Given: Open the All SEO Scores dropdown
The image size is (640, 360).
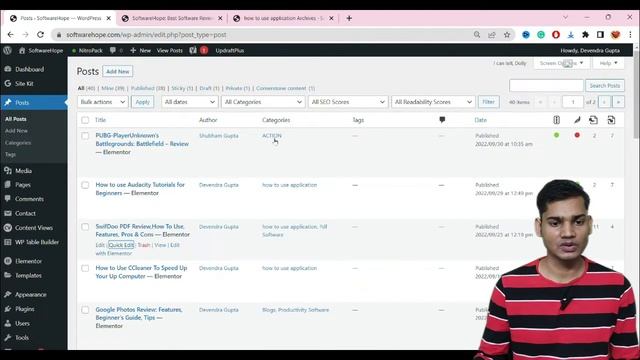Looking at the screenshot, I should click(x=348, y=102).
